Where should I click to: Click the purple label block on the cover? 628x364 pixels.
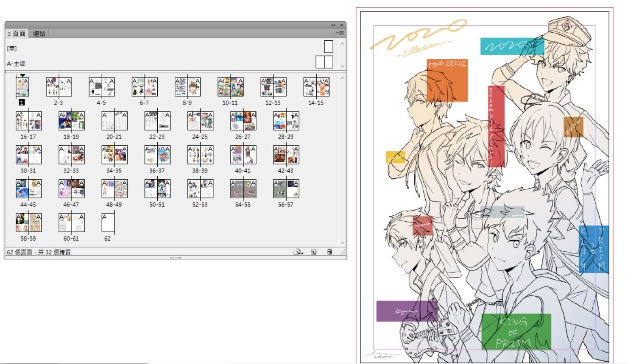(407, 311)
